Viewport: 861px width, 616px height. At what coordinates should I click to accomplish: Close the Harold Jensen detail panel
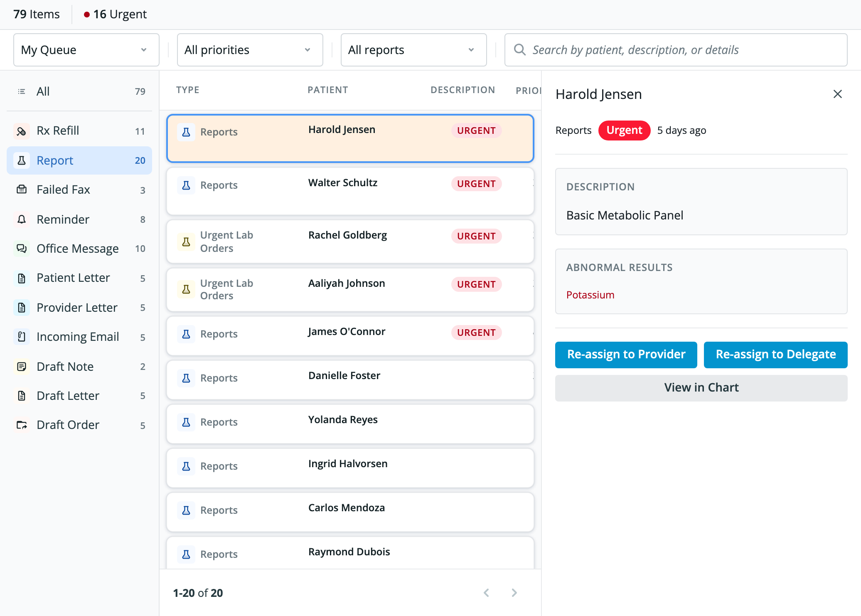pos(838,94)
